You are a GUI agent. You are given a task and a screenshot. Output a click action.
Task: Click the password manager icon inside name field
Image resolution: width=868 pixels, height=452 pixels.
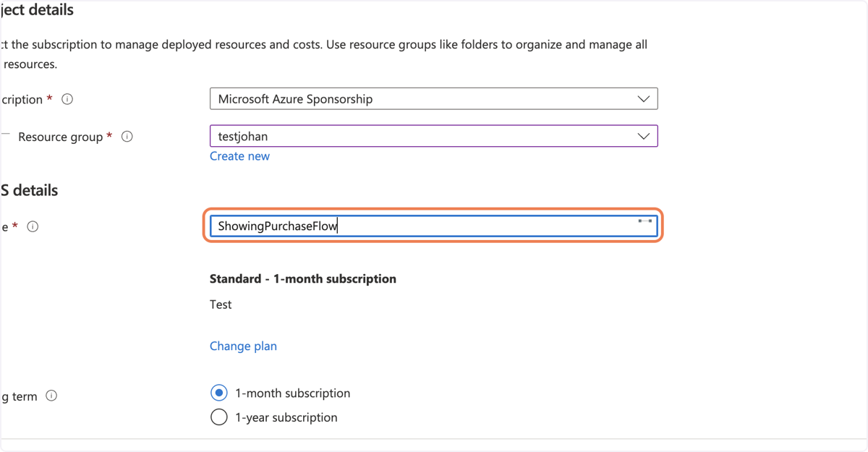(644, 221)
